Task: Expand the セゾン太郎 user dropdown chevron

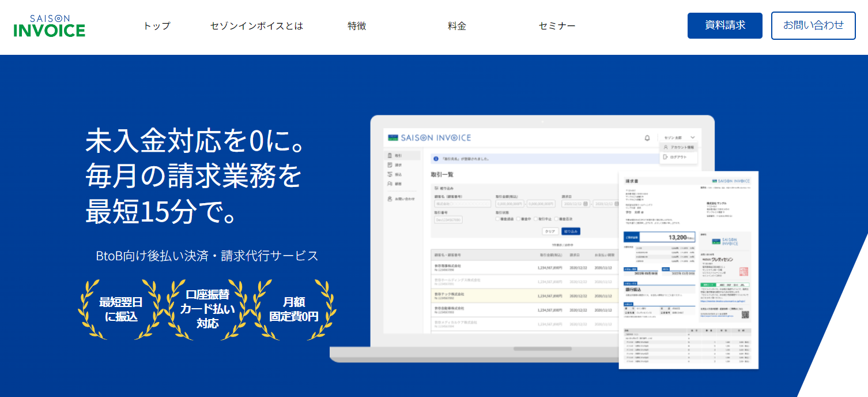Action: 692,138
